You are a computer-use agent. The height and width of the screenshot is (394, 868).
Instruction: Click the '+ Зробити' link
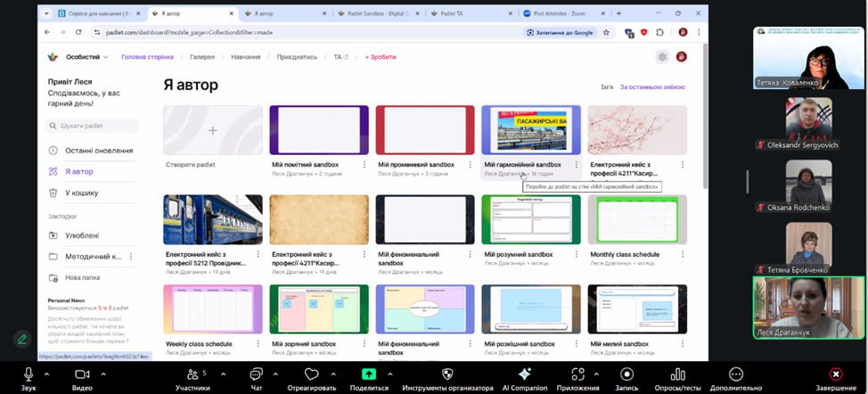(x=380, y=56)
